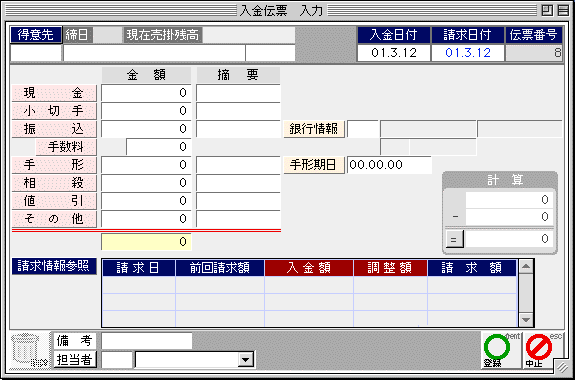
Task: Click the first calculator value field
Action: coord(509,200)
